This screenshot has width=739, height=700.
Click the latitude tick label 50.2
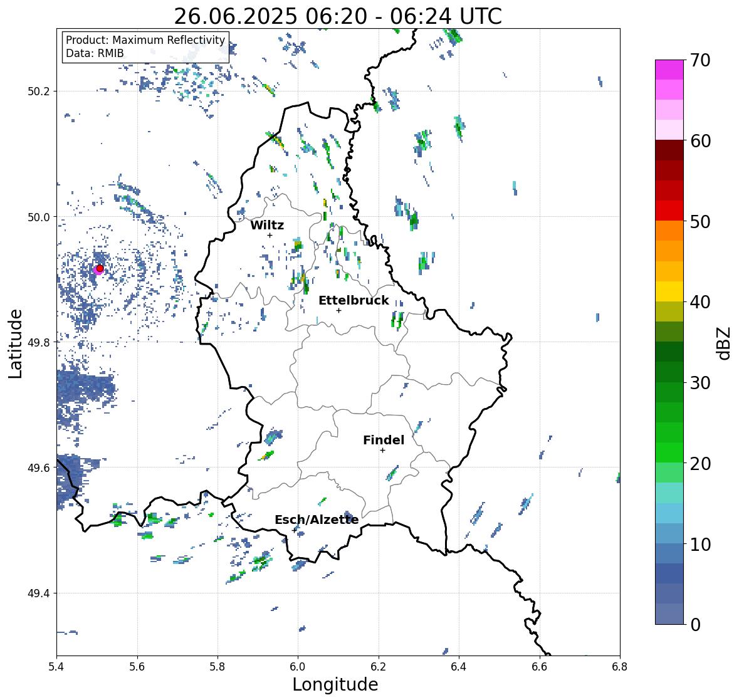tap(39, 91)
